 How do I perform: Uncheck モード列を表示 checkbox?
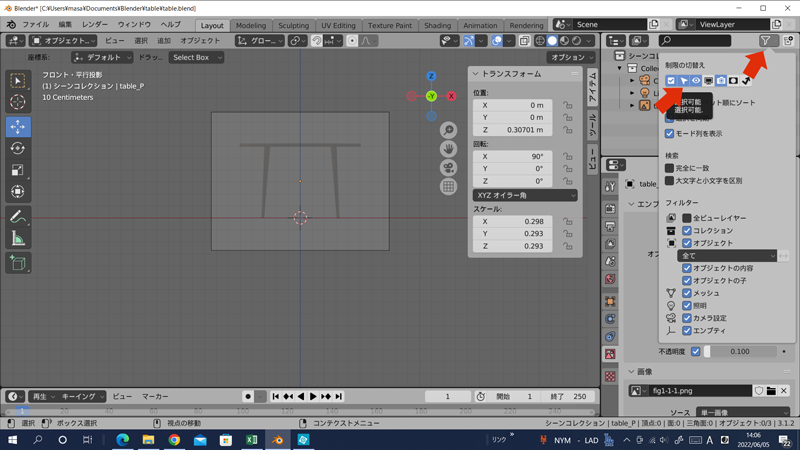pos(669,134)
